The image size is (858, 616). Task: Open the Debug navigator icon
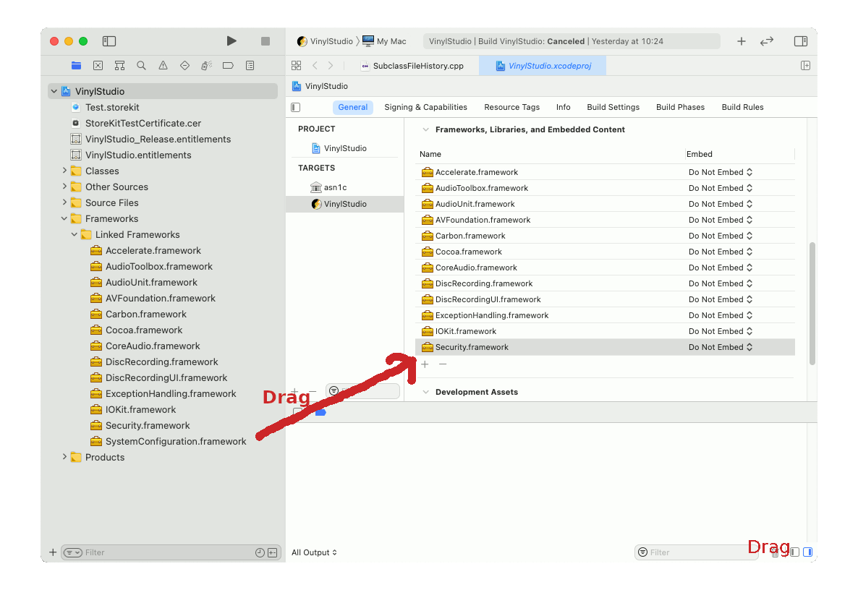[x=206, y=66]
